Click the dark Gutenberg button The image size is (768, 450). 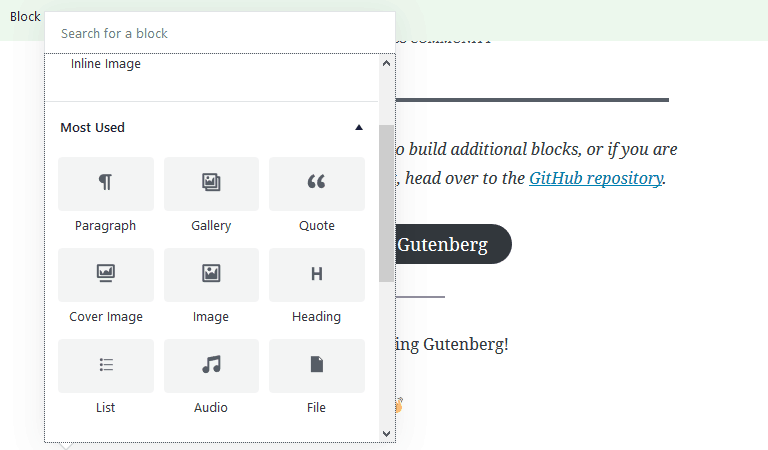(453, 244)
